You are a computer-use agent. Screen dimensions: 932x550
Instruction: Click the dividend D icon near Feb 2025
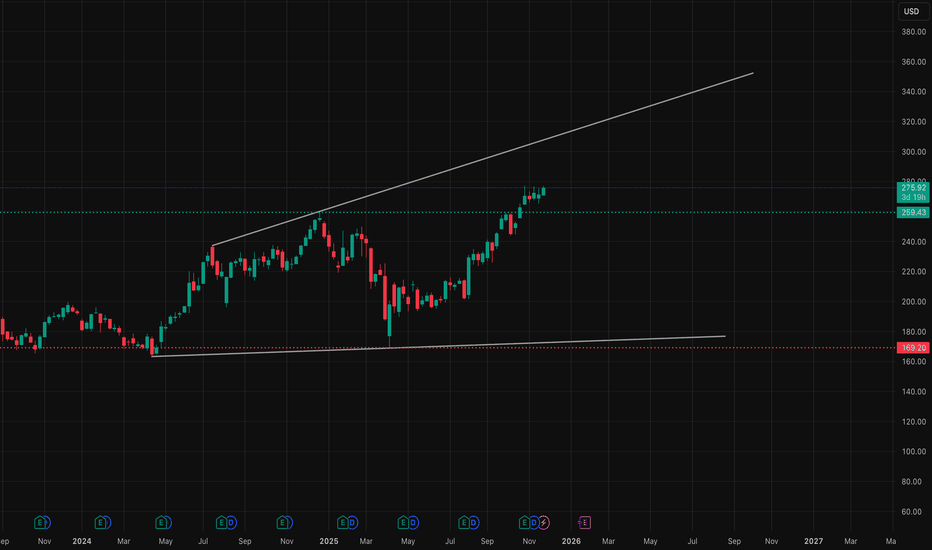click(354, 522)
